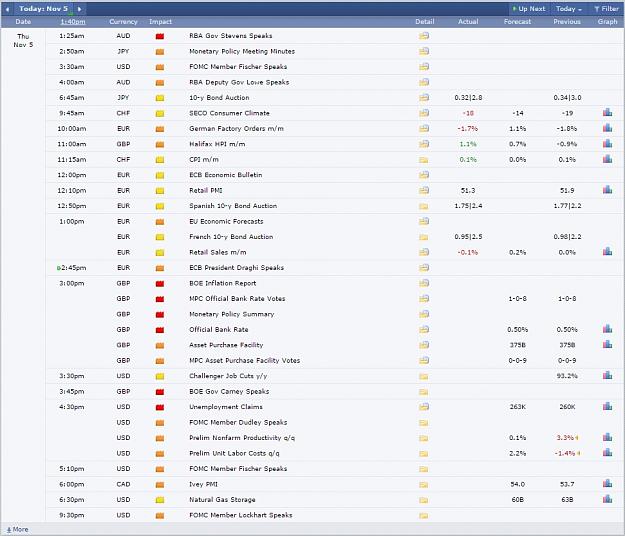Open graph for SECO Consumer Climate
This screenshot has width=625, height=536.
click(x=607, y=113)
